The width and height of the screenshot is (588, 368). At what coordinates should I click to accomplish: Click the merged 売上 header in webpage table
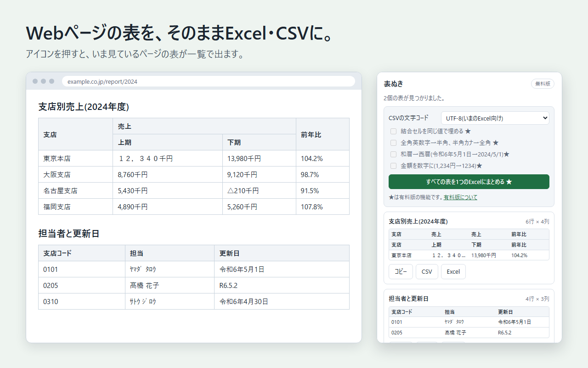204,126
